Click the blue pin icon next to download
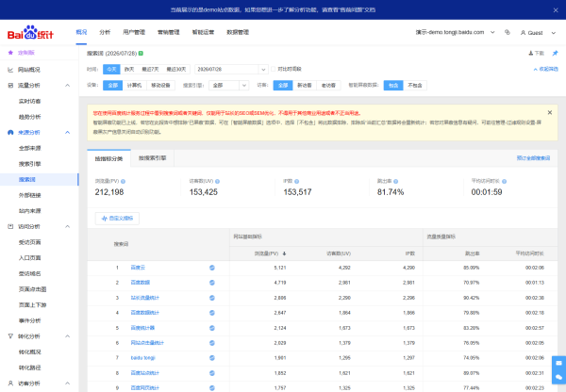The height and width of the screenshot is (392, 566). (x=555, y=53)
